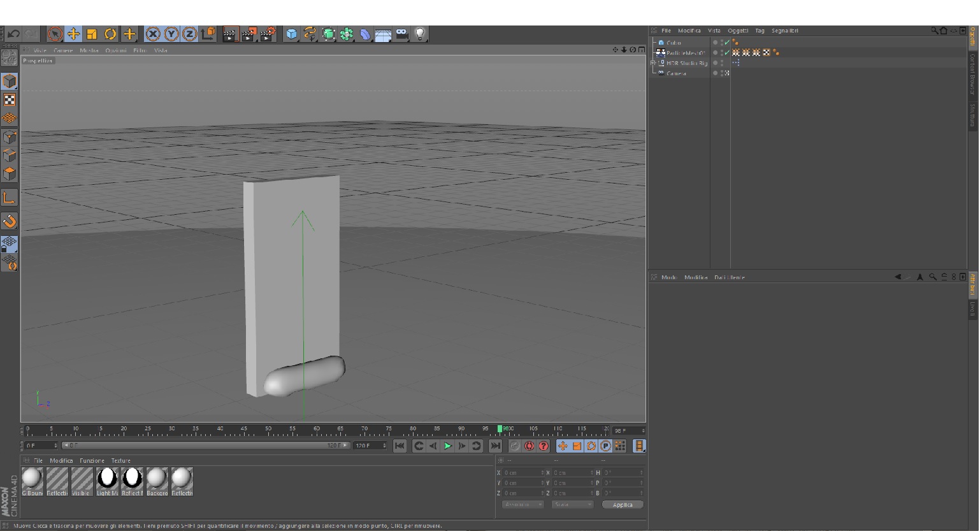Toggle the Z axis lock

tap(189, 34)
